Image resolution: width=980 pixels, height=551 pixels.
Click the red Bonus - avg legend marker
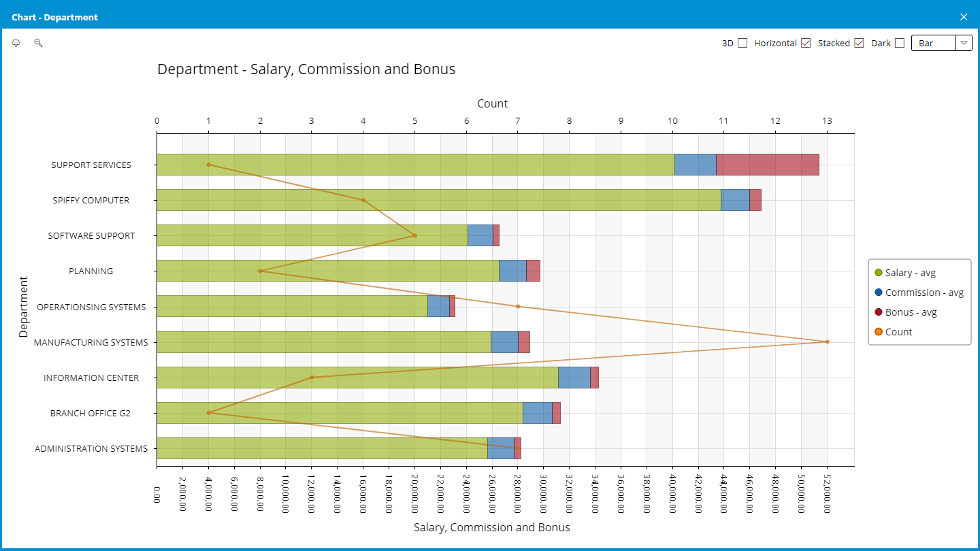878,312
